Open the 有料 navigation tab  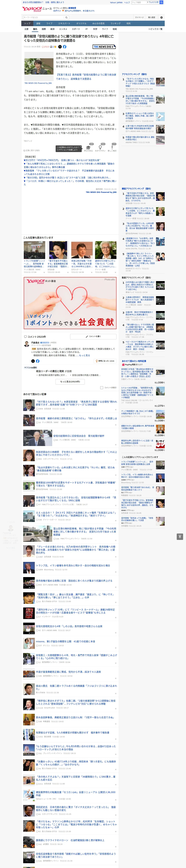click(x=129, y=24)
